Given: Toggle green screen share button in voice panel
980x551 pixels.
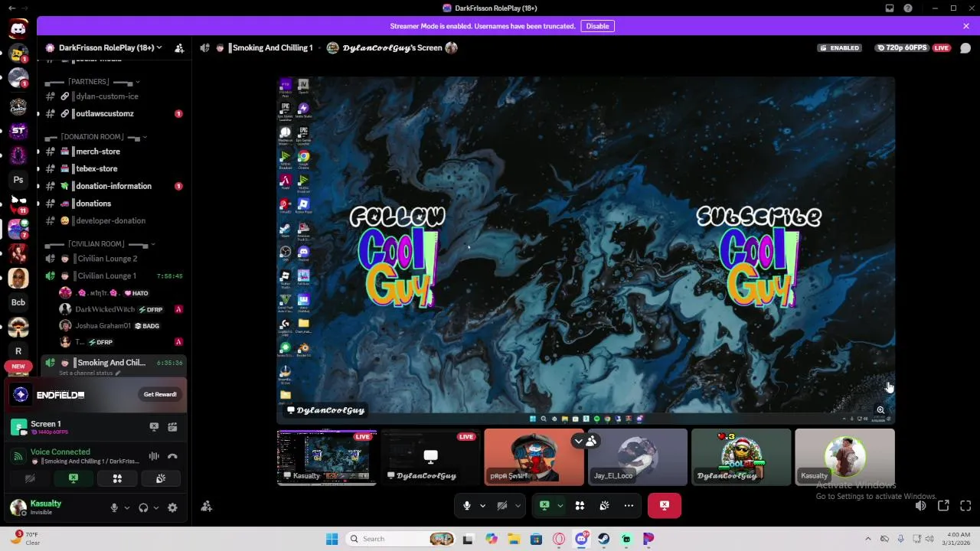Looking at the screenshot, I should tap(73, 478).
